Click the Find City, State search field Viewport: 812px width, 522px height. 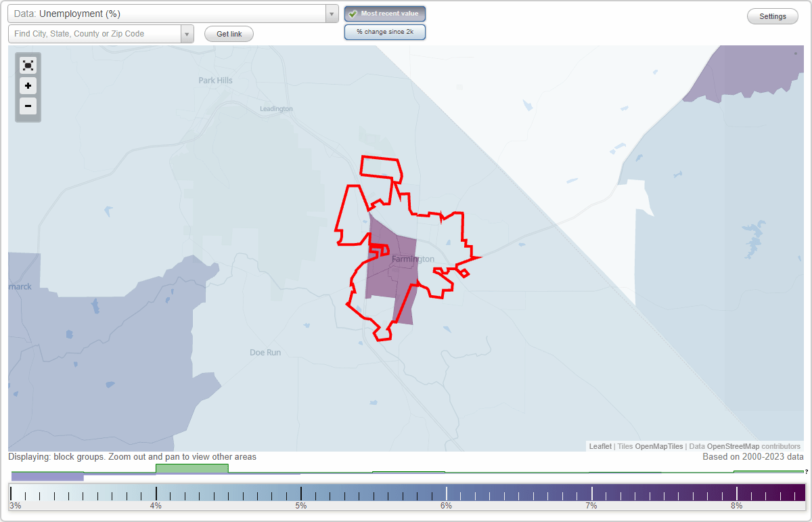[x=95, y=34]
